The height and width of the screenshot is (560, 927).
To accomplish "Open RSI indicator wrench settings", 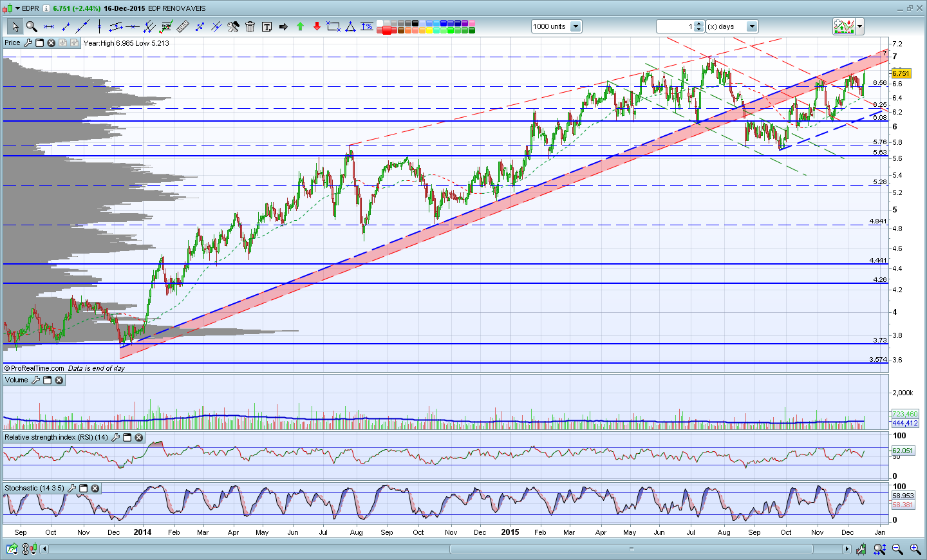I will [116, 438].
